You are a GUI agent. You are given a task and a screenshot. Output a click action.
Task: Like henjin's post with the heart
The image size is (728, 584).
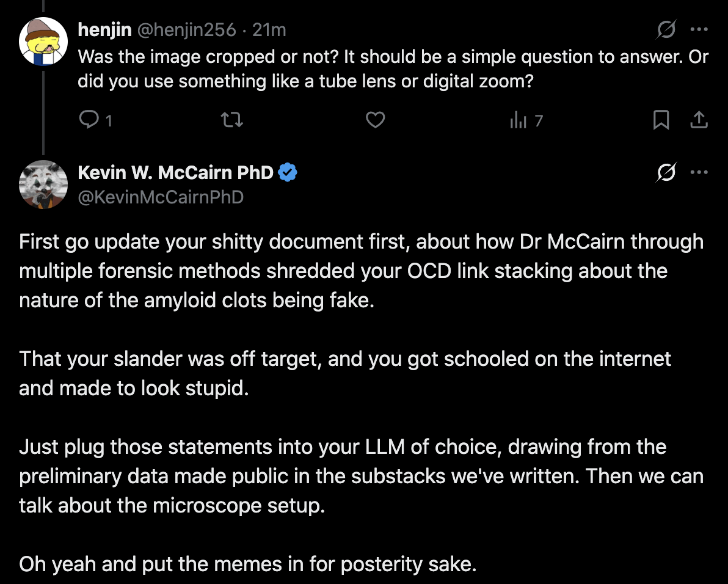click(375, 120)
